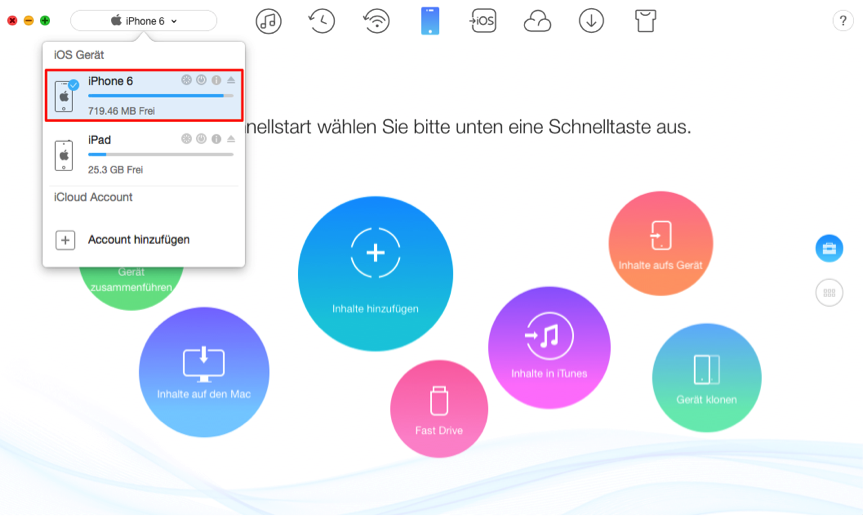Click the 25.3 GB Frei text

point(116,170)
